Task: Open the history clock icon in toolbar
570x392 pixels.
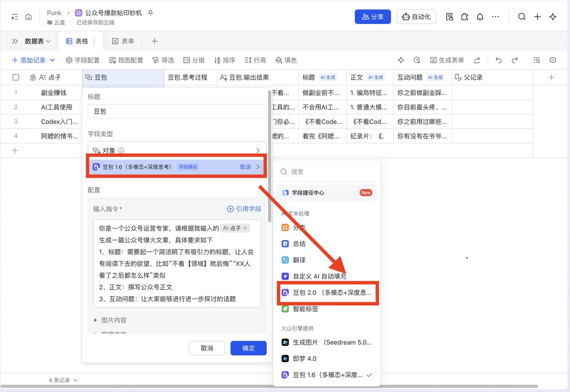Action: (417, 60)
